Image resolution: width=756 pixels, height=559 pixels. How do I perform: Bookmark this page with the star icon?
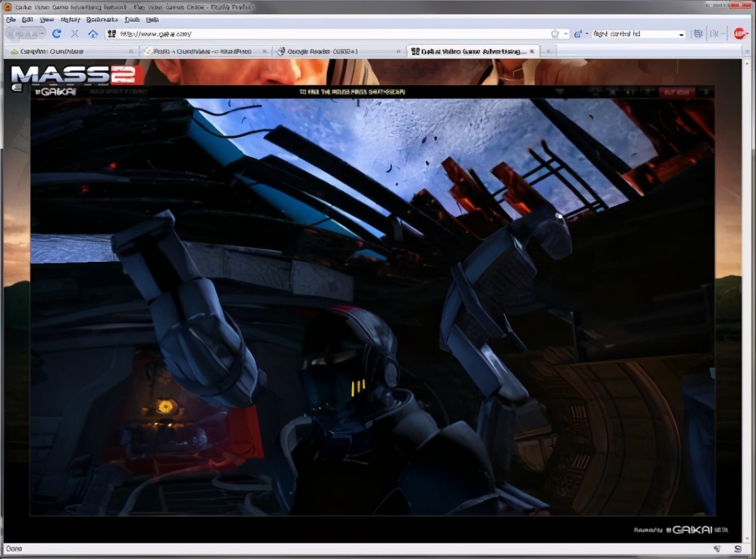click(555, 33)
